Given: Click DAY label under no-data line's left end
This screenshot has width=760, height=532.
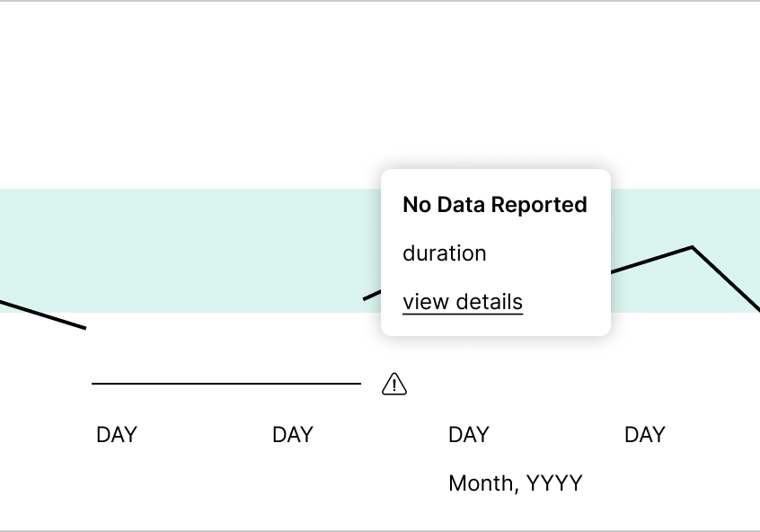Looking at the screenshot, I should pos(117,435).
